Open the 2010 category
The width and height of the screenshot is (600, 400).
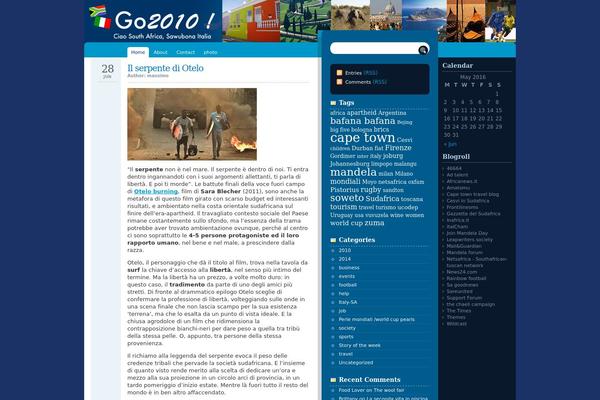pyautogui.click(x=344, y=250)
